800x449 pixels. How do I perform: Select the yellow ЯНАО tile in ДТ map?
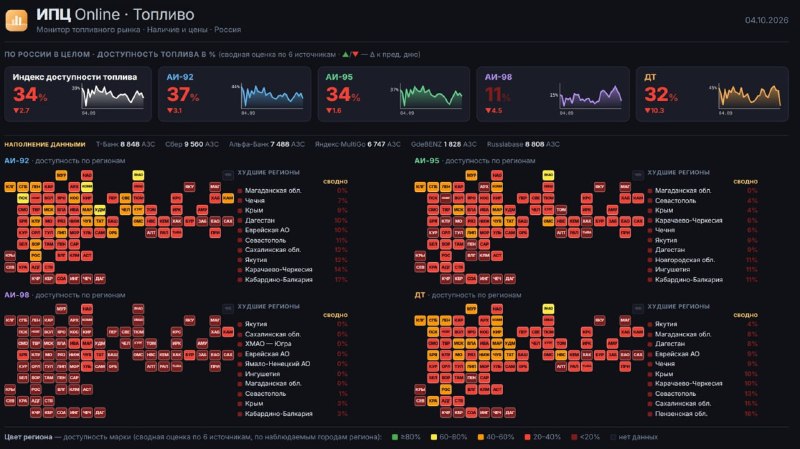point(548,309)
